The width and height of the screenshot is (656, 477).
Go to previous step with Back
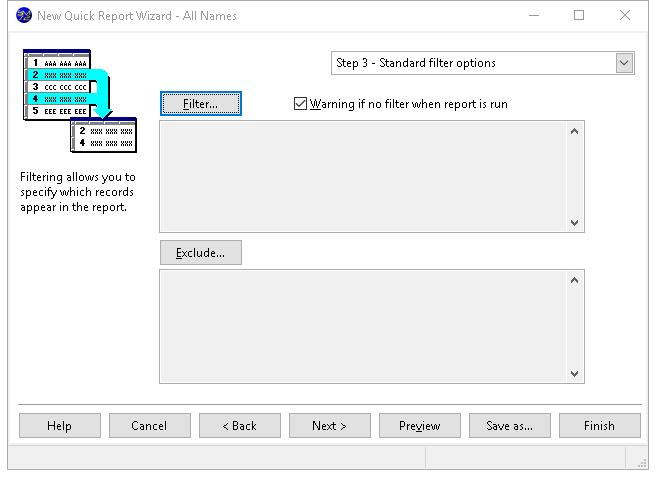point(239,425)
